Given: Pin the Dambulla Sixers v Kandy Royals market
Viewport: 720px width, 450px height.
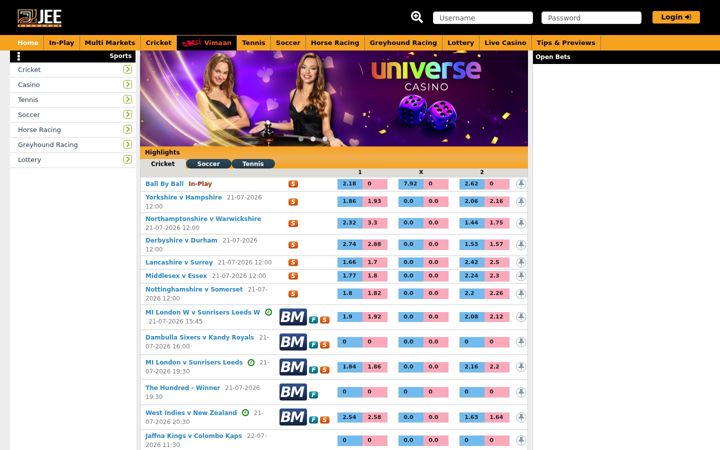Looking at the screenshot, I should (521, 342).
